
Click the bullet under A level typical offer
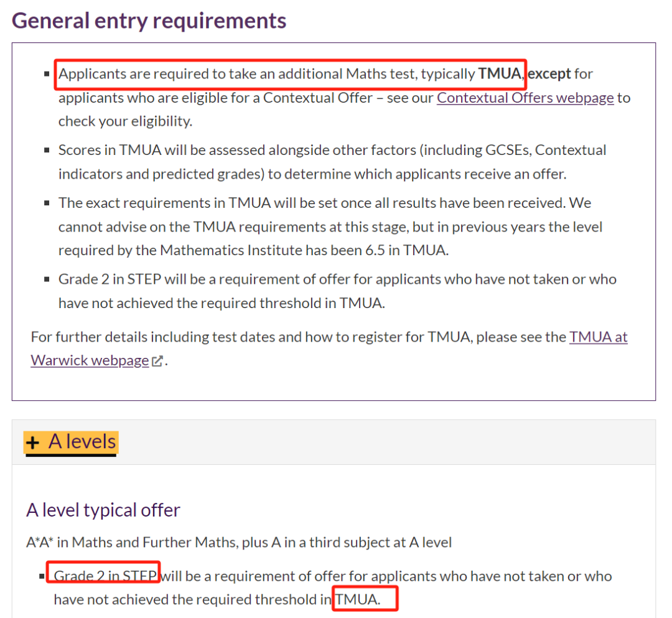pyautogui.click(x=42, y=576)
